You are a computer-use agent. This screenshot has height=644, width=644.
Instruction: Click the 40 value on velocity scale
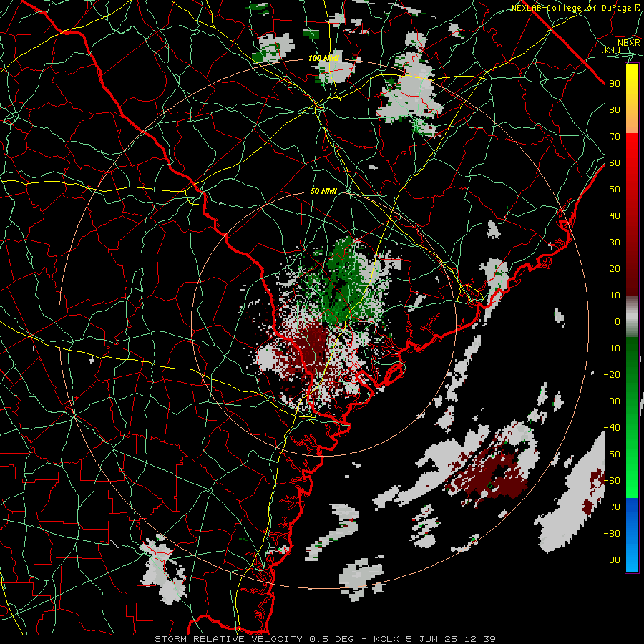pyautogui.click(x=615, y=215)
